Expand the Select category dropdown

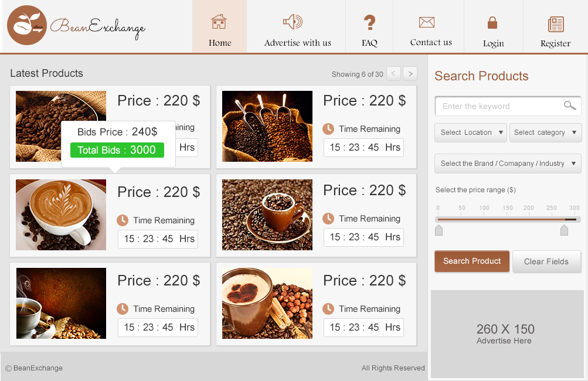coord(545,132)
